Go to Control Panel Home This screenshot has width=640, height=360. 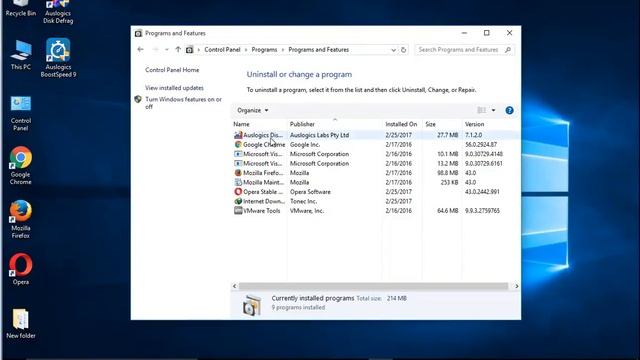172,70
